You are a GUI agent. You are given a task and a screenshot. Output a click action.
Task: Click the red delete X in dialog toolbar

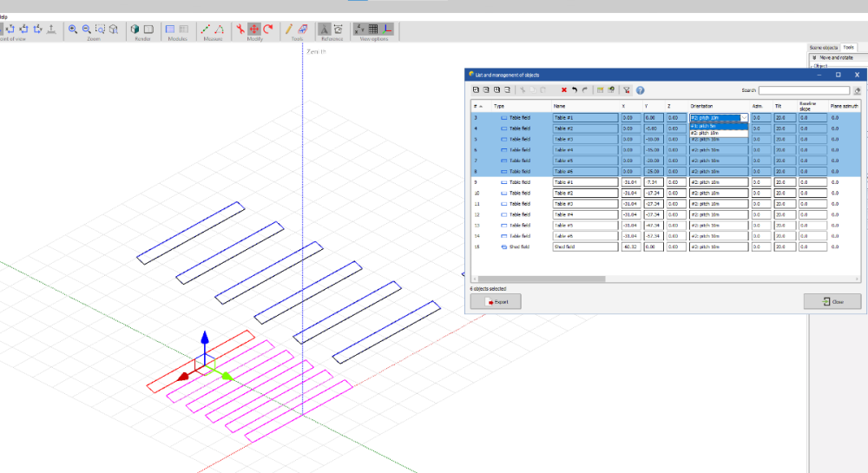point(563,89)
